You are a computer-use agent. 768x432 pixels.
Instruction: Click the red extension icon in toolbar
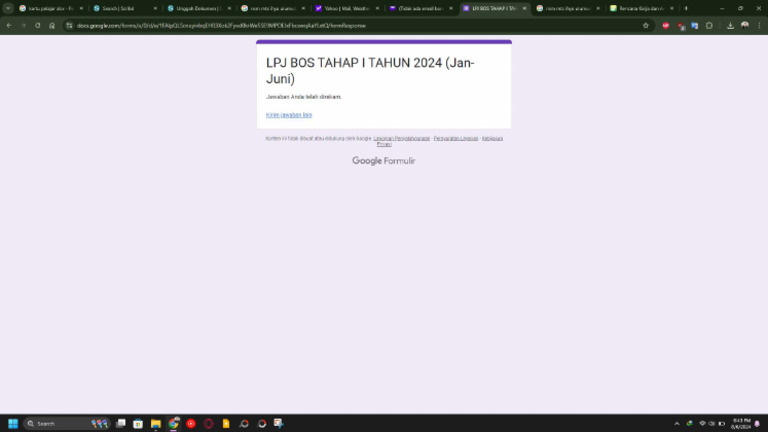pos(666,25)
